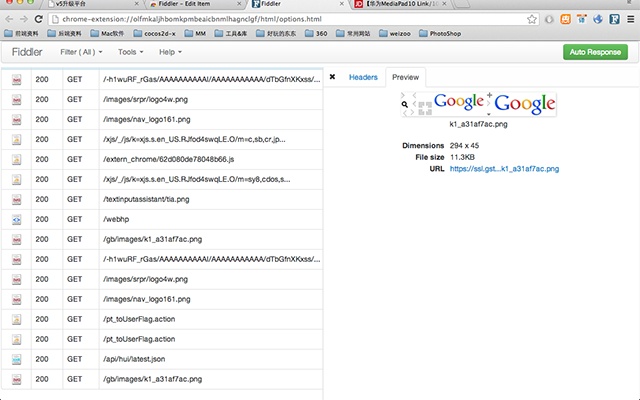Close the preview panel with the X
The width and height of the screenshot is (640, 400).
pyautogui.click(x=332, y=77)
